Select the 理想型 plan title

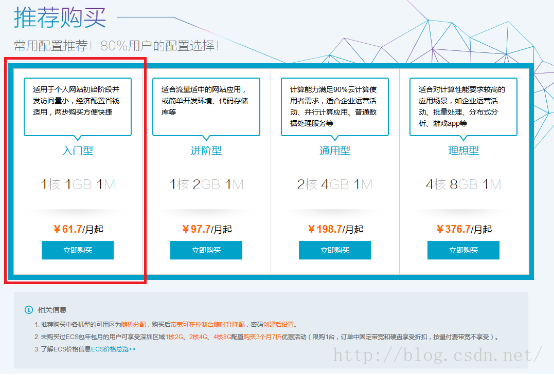pos(463,151)
